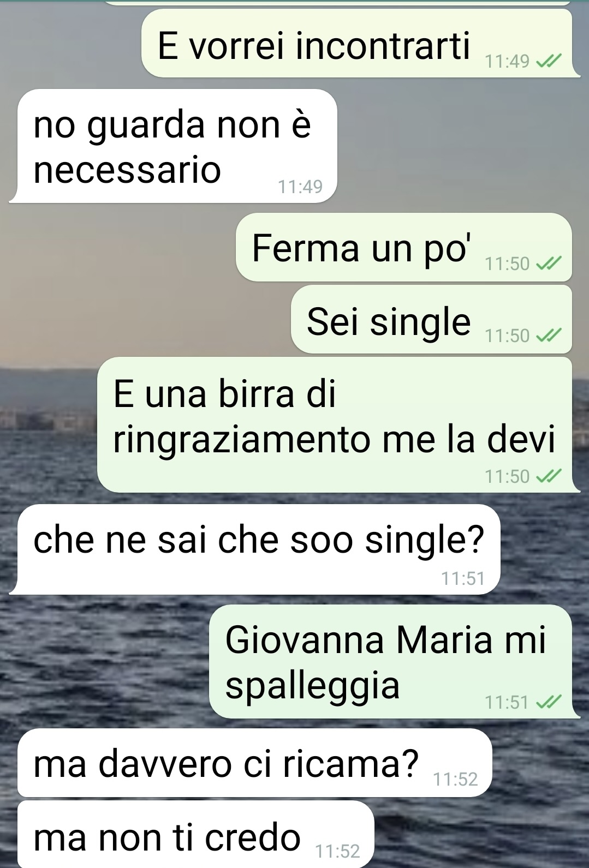
Task: Tap the 11:49 timestamp on 'no guarda' message
Action: click(300, 187)
